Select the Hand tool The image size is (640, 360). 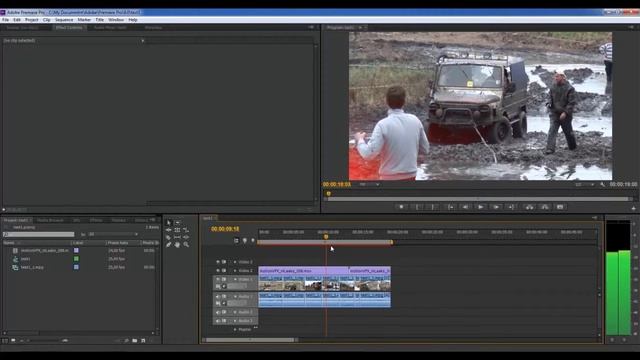(x=178, y=245)
